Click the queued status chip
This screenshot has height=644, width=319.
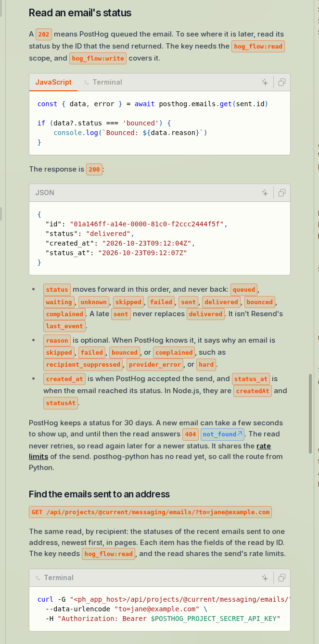pos(244,290)
